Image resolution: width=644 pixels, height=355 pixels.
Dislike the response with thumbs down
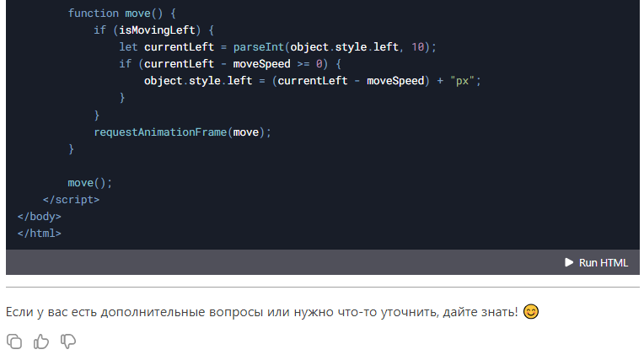pyautogui.click(x=68, y=341)
